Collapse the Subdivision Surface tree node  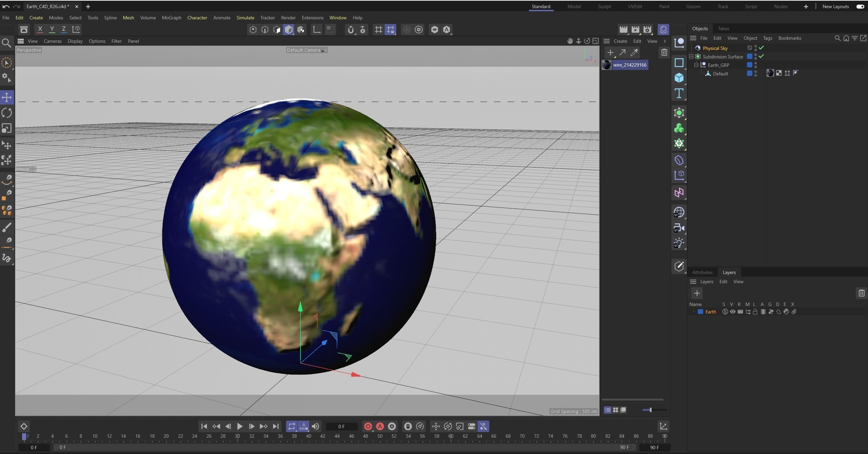click(691, 56)
